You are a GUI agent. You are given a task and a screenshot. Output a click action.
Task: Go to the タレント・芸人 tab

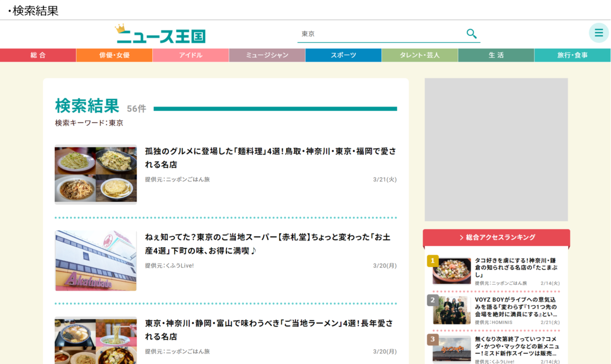click(x=420, y=55)
